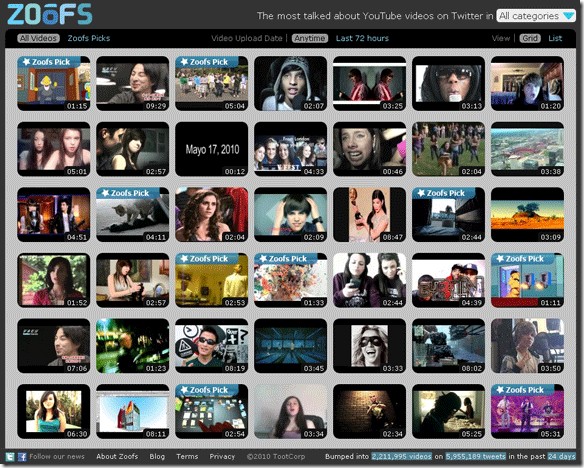Open the Zoofs Pick video lasting 05:04
Image resolution: width=584 pixels, height=468 pixels.
click(212, 83)
